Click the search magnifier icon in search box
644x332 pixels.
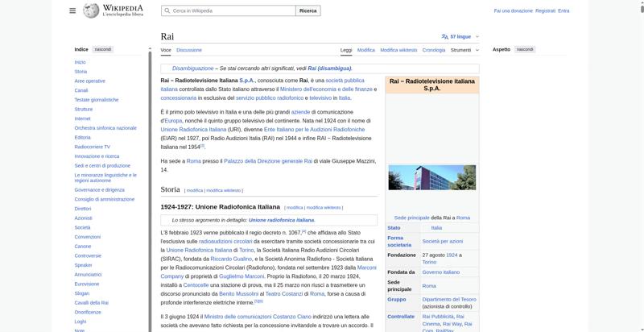click(167, 11)
